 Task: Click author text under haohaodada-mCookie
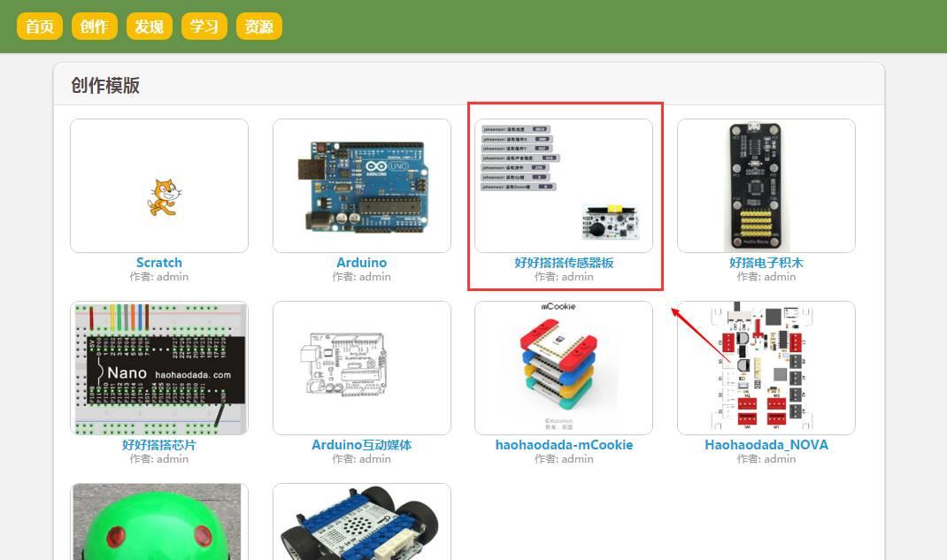point(564,459)
